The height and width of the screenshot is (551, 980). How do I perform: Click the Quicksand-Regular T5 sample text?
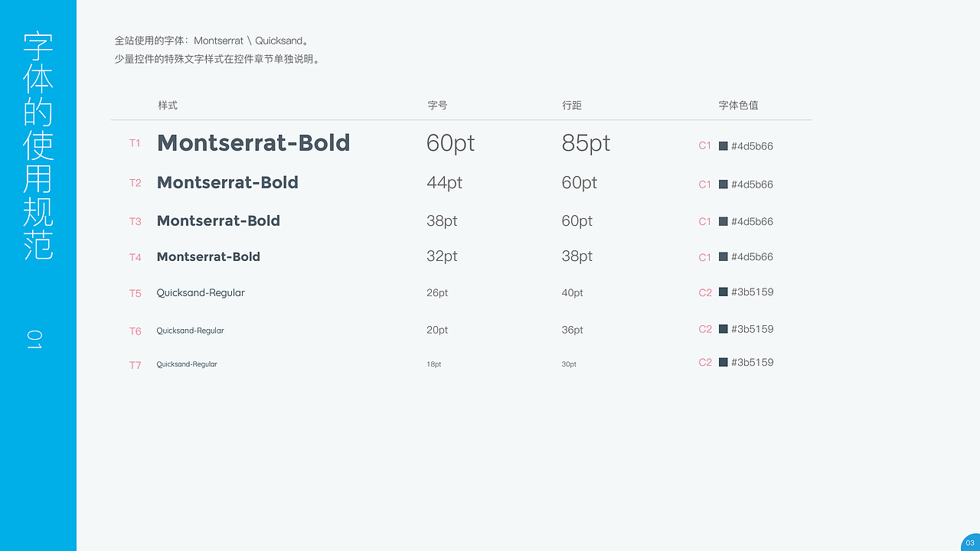tap(201, 292)
